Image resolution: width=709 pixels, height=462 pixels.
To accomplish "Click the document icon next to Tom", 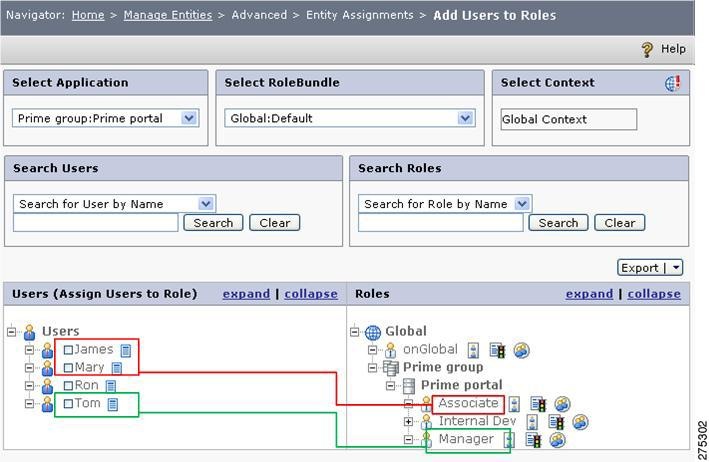I will pyautogui.click(x=113, y=404).
